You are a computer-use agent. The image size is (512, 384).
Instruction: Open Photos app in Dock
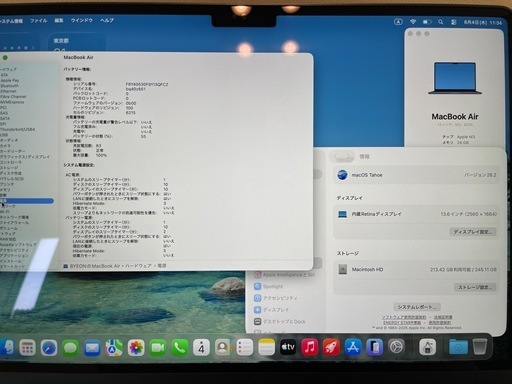(136, 348)
